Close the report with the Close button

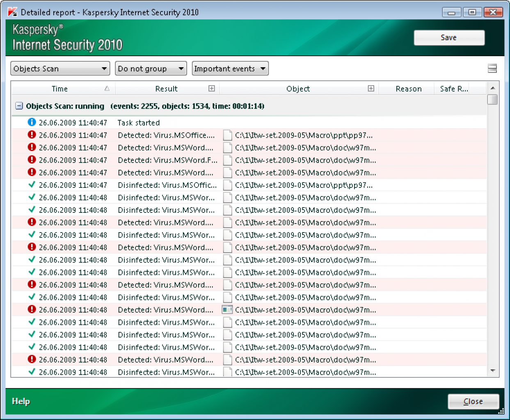pos(473,402)
